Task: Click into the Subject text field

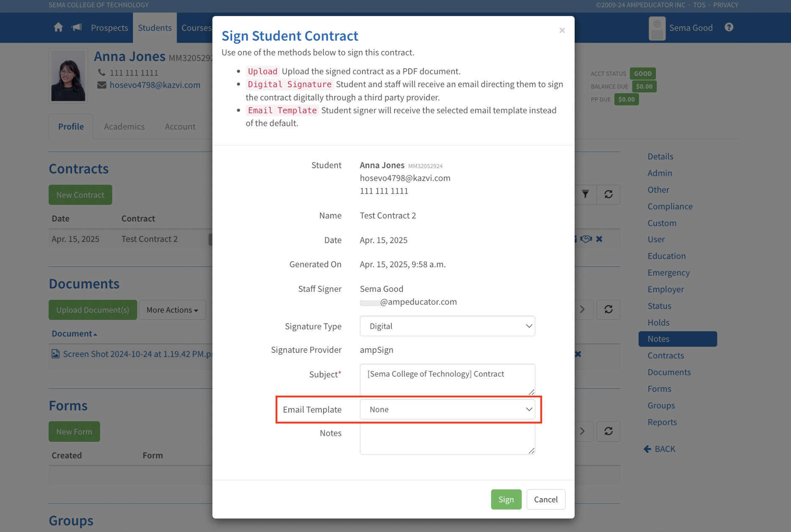Action: 447,379
